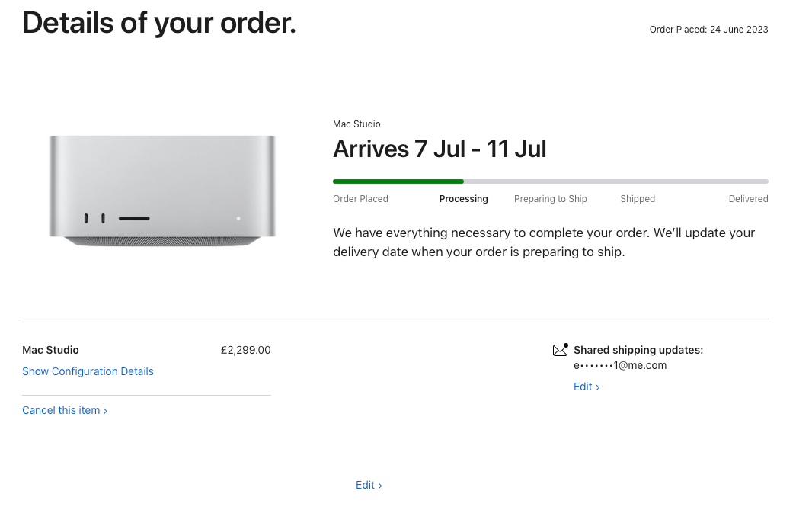Screen dimensions: 812x507
Task: Select the bold Processing stage label
Action: [463, 199]
